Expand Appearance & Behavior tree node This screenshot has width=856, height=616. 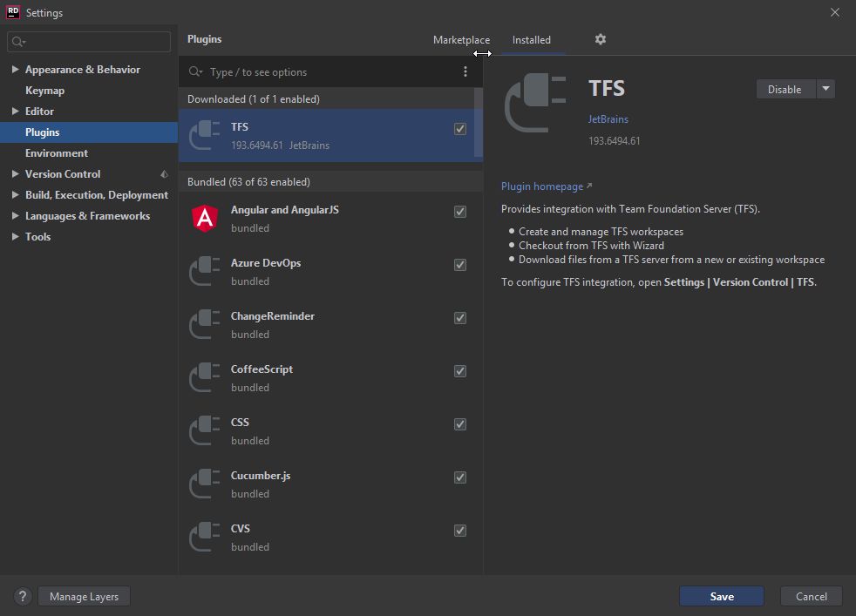pos(16,70)
